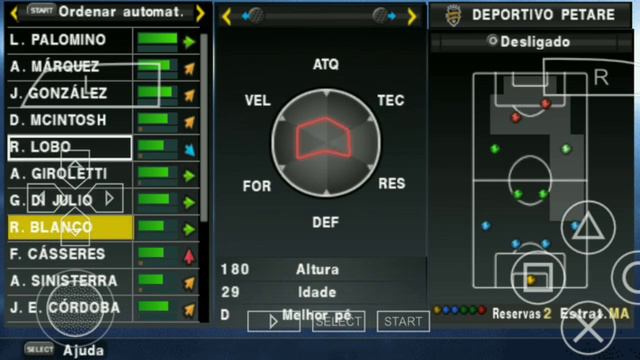Select highlighted player R. BLANCO
The height and width of the screenshot is (360, 640).
[x=70, y=227]
